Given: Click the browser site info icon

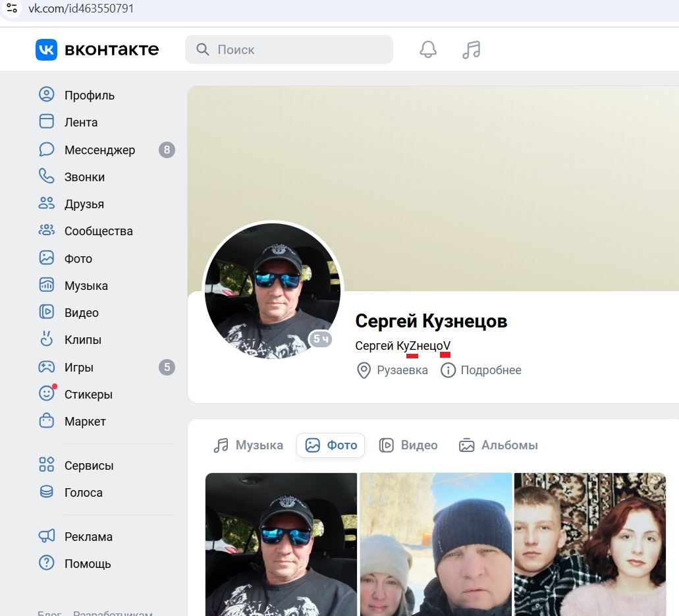Looking at the screenshot, I should pyautogui.click(x=12, y=9).
